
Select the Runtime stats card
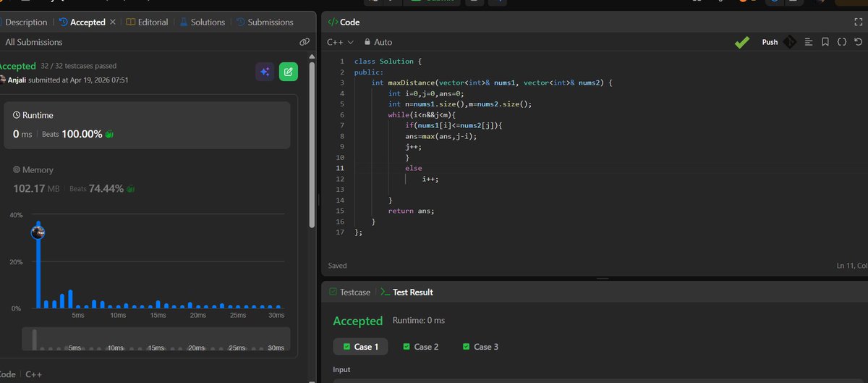click(x=147, y=125)
